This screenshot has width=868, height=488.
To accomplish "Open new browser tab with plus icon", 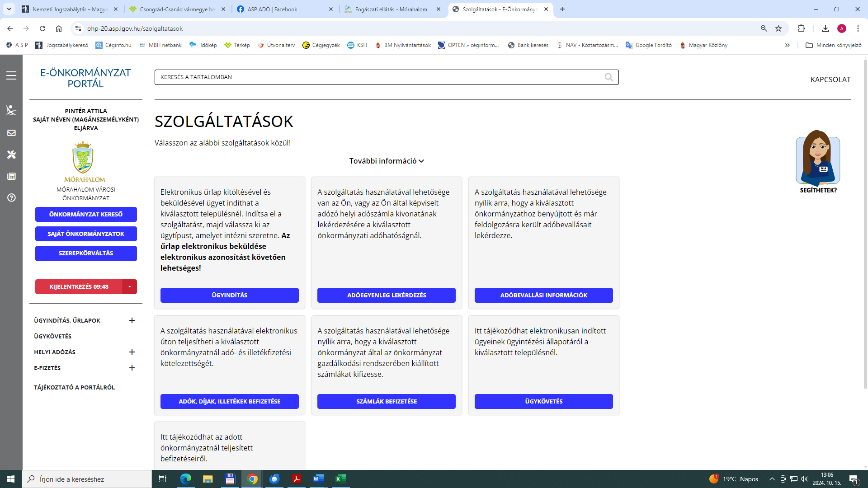I will [x=562, y=9].
